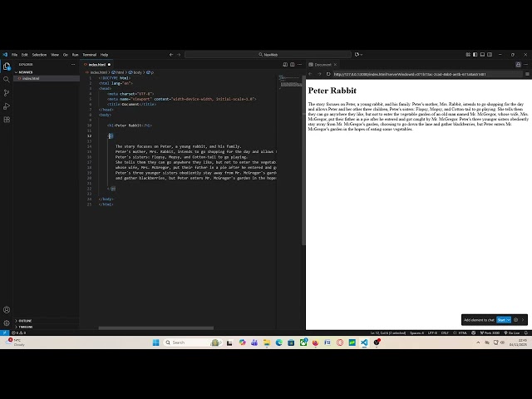Open the Selection menu

click(39, 55)
